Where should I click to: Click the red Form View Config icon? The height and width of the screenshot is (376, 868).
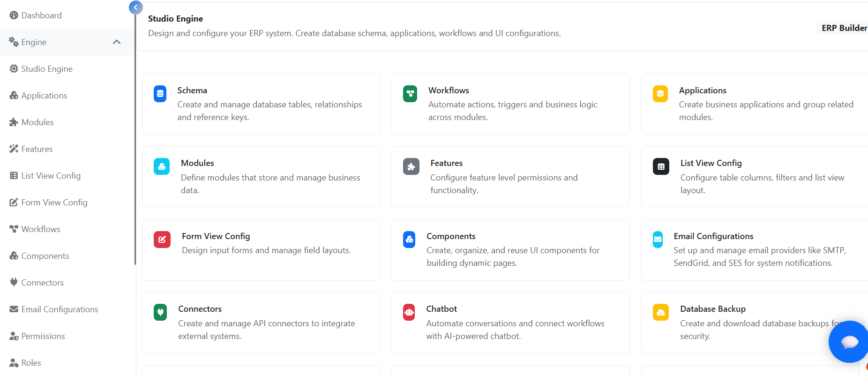[162, 240]
